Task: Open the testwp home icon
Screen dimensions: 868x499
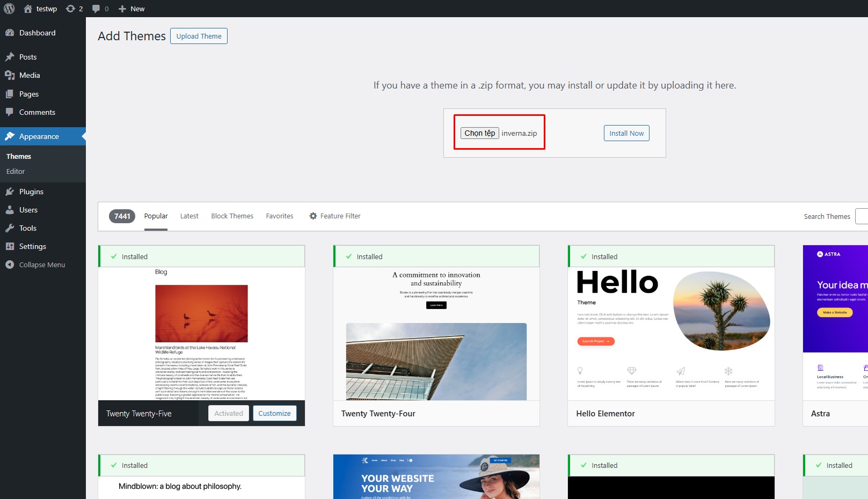Action: click(28, 9)
